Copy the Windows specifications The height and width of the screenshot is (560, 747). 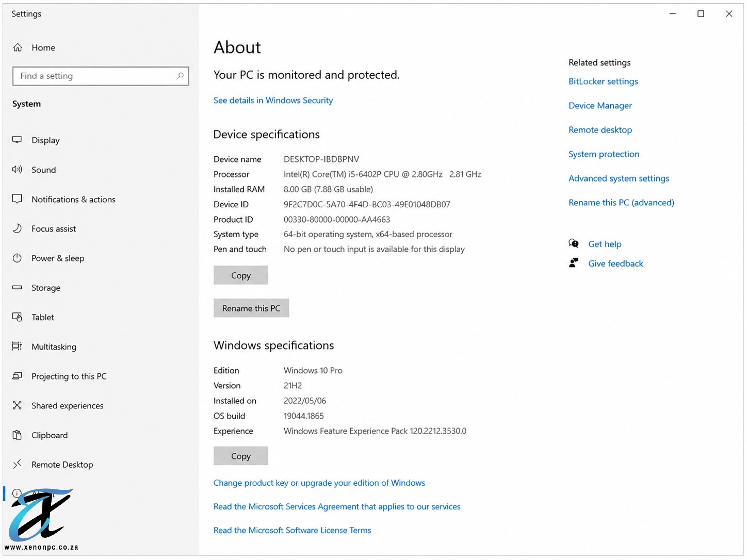point(241,456)
